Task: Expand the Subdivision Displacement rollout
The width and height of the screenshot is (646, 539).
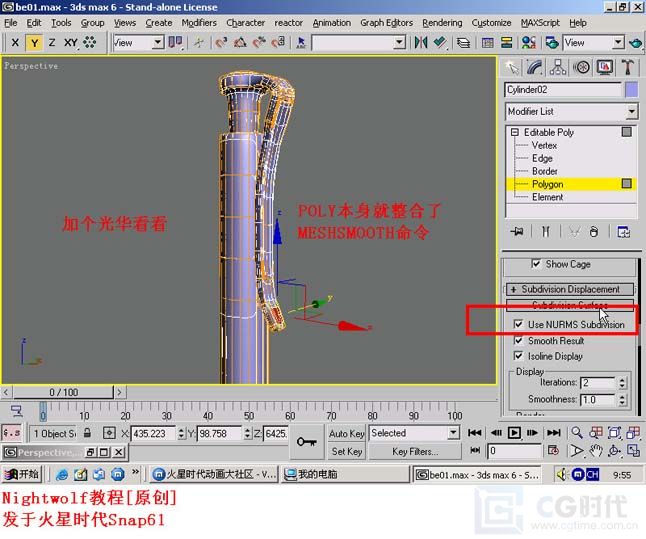Action: [x=570, y=289]
